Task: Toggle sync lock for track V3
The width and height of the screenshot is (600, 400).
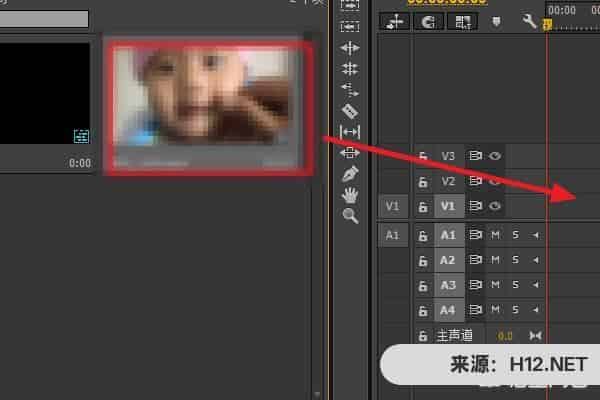Action: pyautogui.click(x=475, y=156)
